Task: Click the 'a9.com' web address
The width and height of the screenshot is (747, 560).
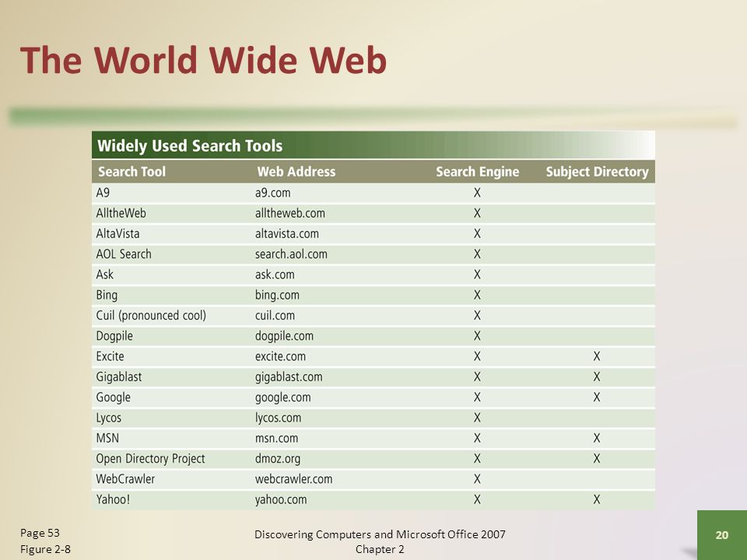Action: [272, 192]
